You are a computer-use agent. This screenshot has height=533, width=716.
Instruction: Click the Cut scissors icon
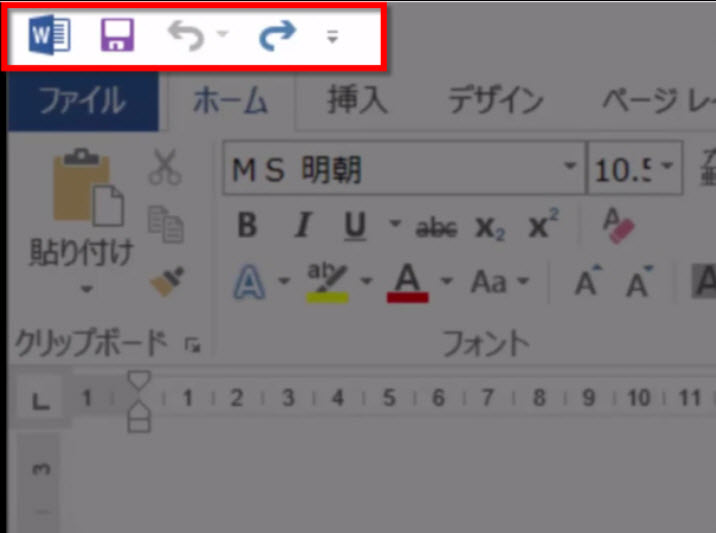165,168
